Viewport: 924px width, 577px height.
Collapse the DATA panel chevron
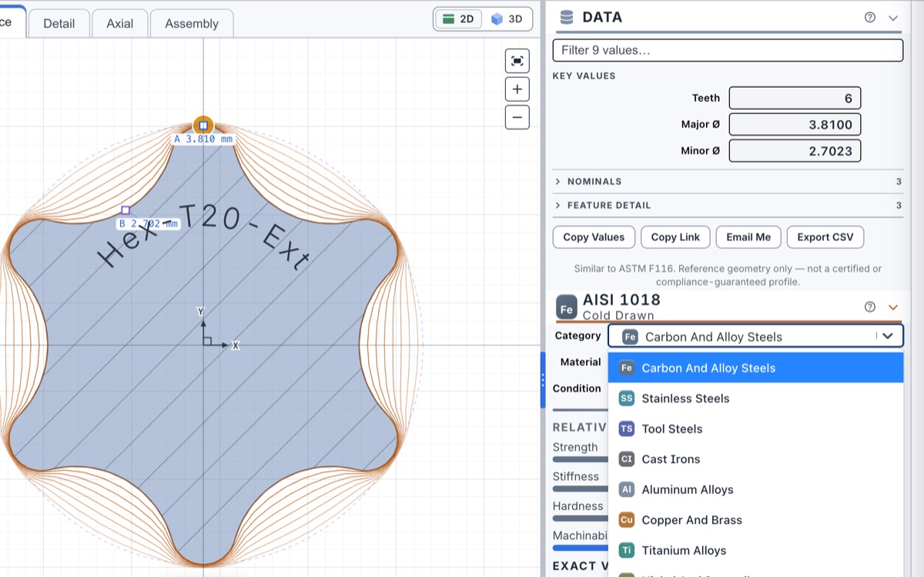[893, 18]
